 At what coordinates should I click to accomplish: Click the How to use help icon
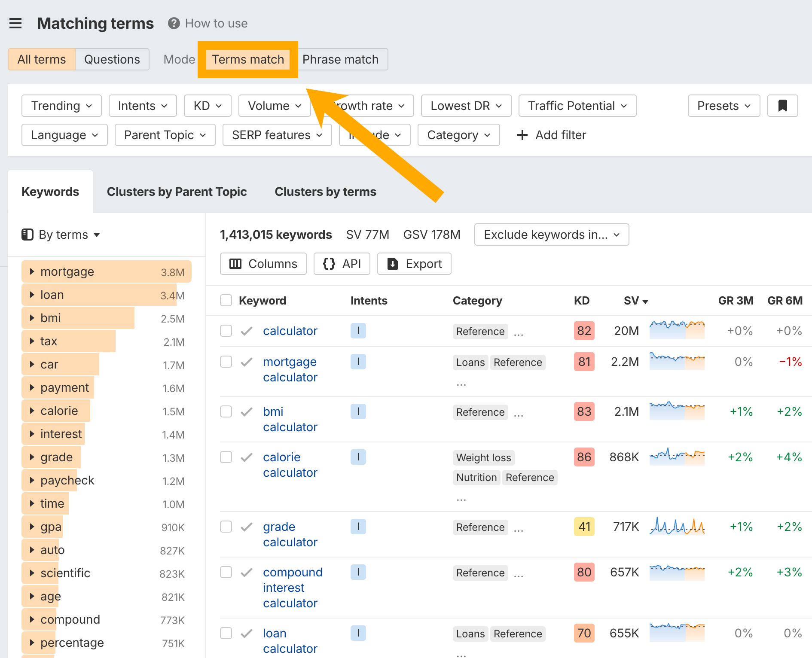[174, 23]
